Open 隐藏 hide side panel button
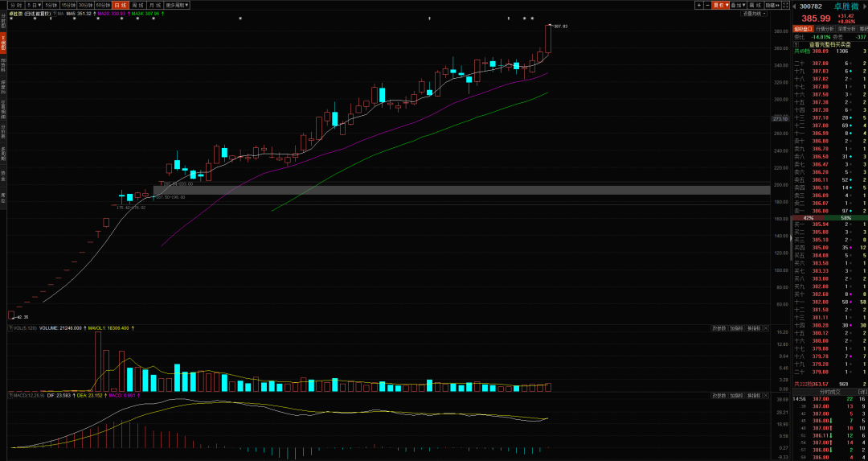868x461 pixels. click(x=773, y=5)
